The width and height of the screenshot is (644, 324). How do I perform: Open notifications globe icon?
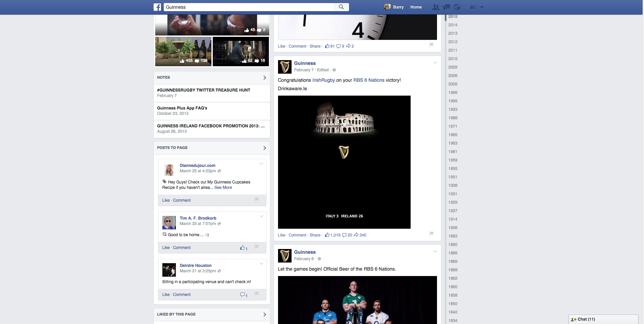[457, 7]
